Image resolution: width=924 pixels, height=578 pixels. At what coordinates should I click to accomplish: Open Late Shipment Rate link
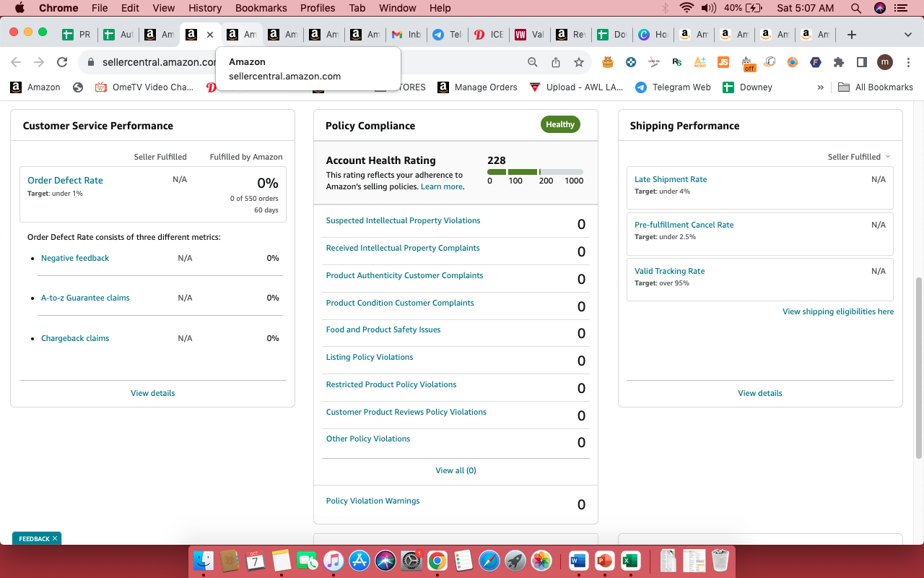[671, 179]
